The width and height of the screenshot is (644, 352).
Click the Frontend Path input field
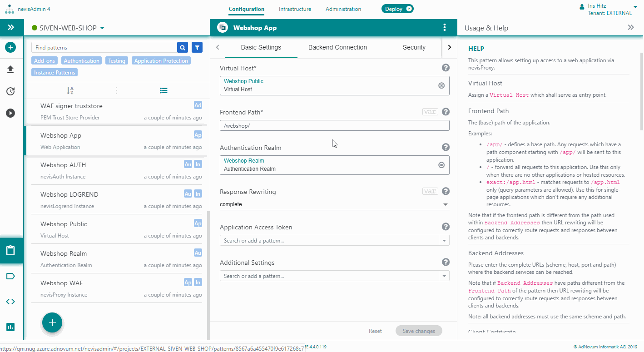[334, 125]
